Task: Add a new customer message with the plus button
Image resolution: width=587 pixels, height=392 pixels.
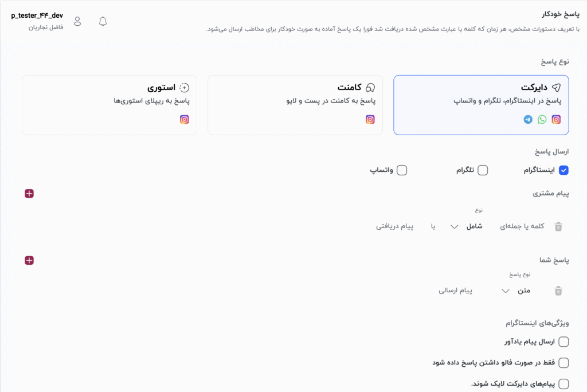Action: pos(29,194)
